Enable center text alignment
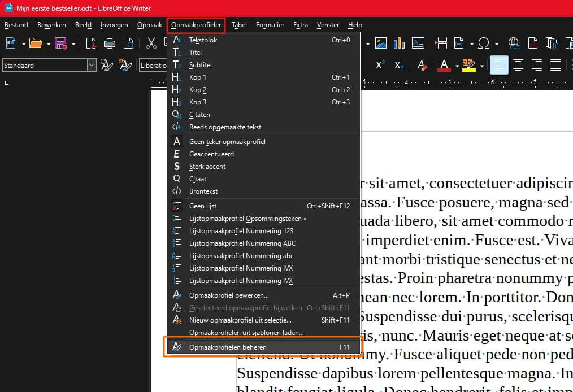Image resolution: width=573 pixels, height=392 pixels. point(518,66)
